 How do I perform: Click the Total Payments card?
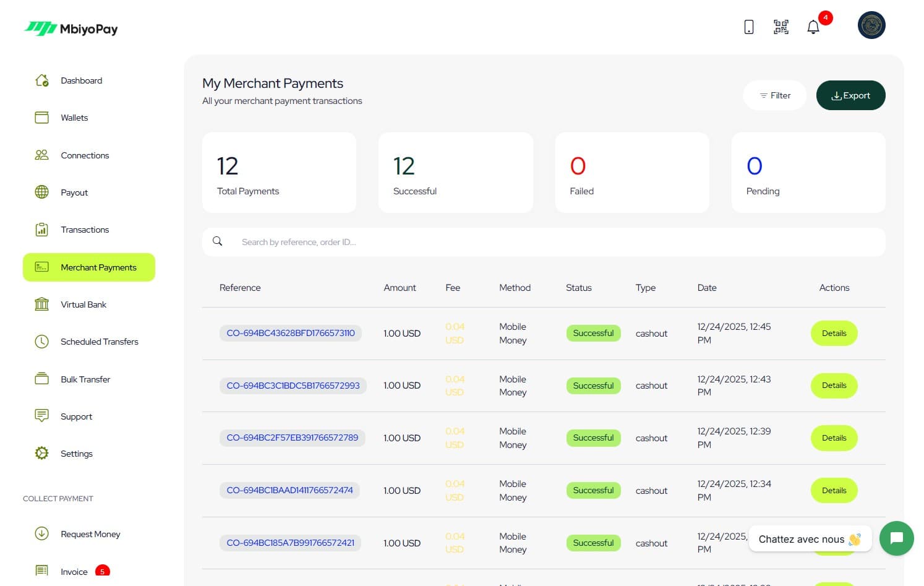click(x=279, y=173)
